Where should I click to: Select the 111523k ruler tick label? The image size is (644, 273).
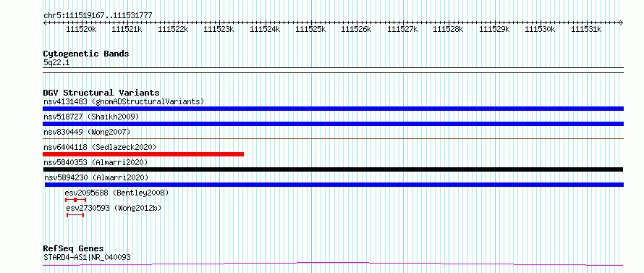219,29
